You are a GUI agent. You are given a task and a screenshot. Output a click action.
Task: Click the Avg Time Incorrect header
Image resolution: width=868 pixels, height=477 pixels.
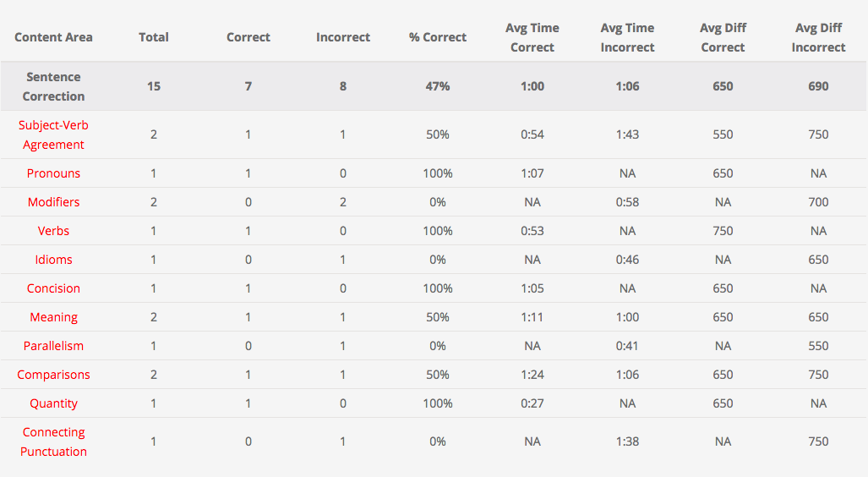[x=627, y=38]
